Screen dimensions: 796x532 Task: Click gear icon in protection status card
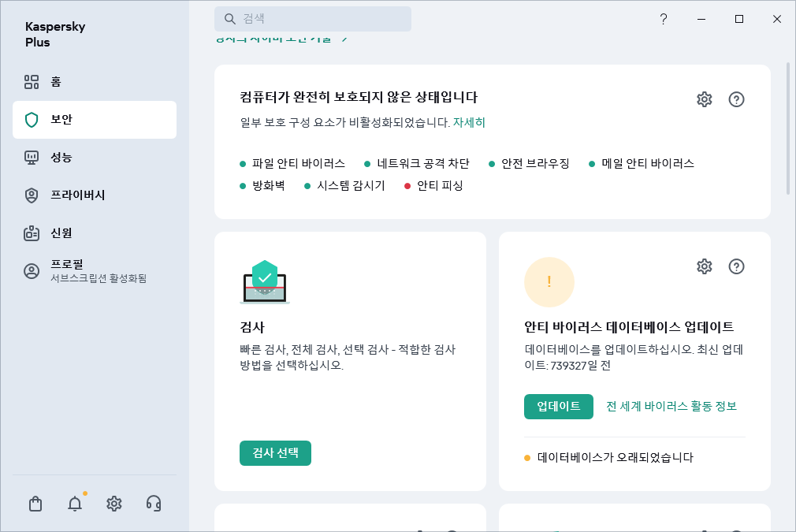(704, 99)
